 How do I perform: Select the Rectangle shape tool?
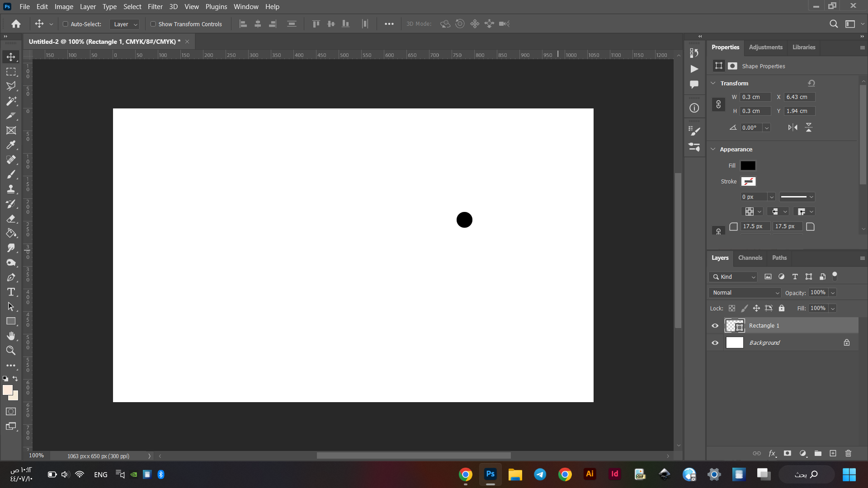11,321
